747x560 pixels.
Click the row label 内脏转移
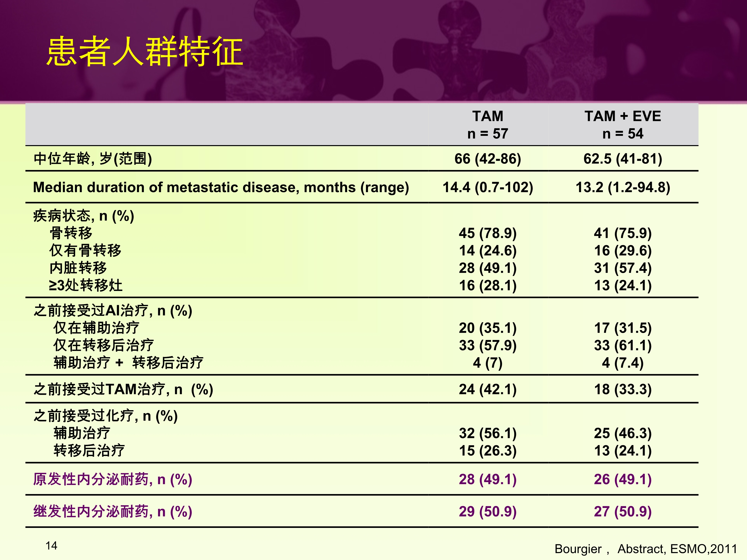[78, 268]
